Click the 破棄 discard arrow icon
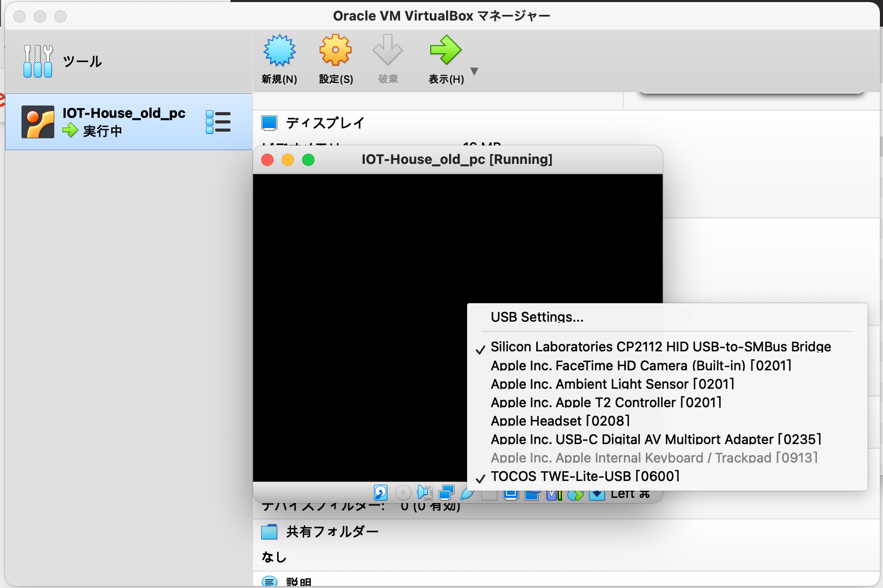This screenshot has height=588, width=883. pos(388,50)
